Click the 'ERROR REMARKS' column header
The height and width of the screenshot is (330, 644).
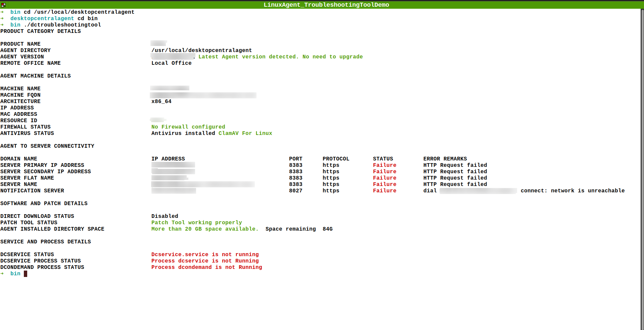tap(445, 159)
